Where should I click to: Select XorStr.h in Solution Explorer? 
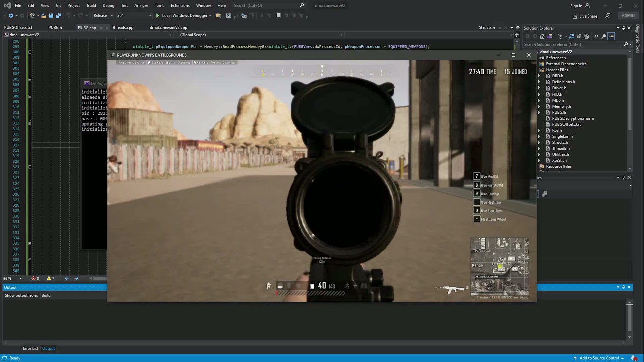(559, 160)
